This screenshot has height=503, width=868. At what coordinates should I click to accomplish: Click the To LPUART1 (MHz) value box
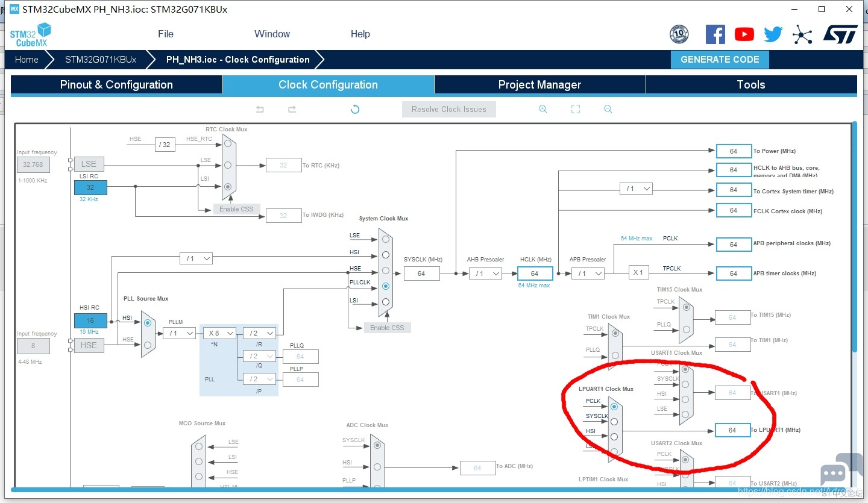tap(732, 430)
